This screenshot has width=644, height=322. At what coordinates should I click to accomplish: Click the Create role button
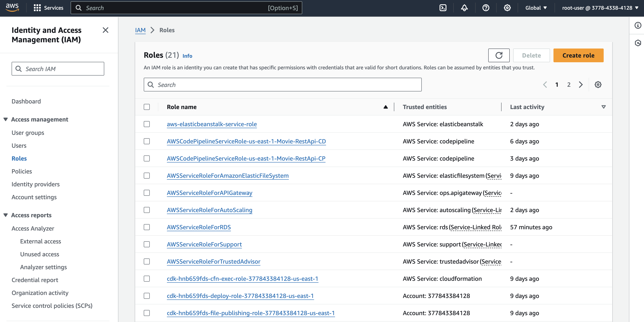[x=578, y=55]
